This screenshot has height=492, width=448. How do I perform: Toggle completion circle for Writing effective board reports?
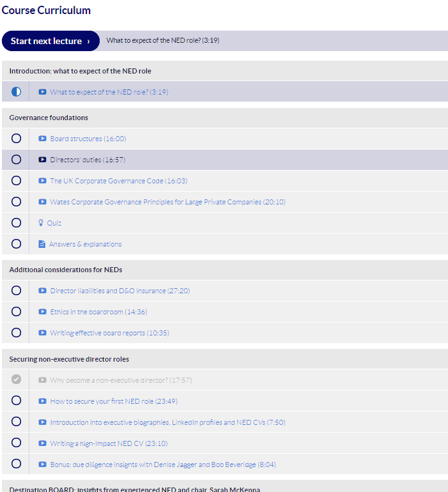17,332
